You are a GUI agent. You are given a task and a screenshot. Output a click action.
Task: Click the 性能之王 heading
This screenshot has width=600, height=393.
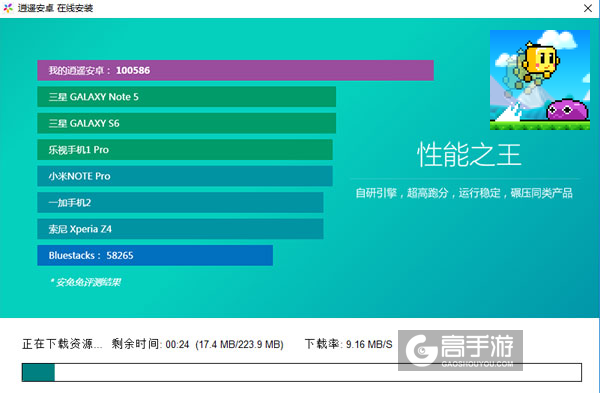pyautogui.click(x=469, y=154)
